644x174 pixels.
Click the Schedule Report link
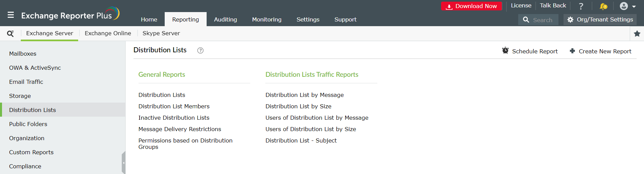click(535, 51)
